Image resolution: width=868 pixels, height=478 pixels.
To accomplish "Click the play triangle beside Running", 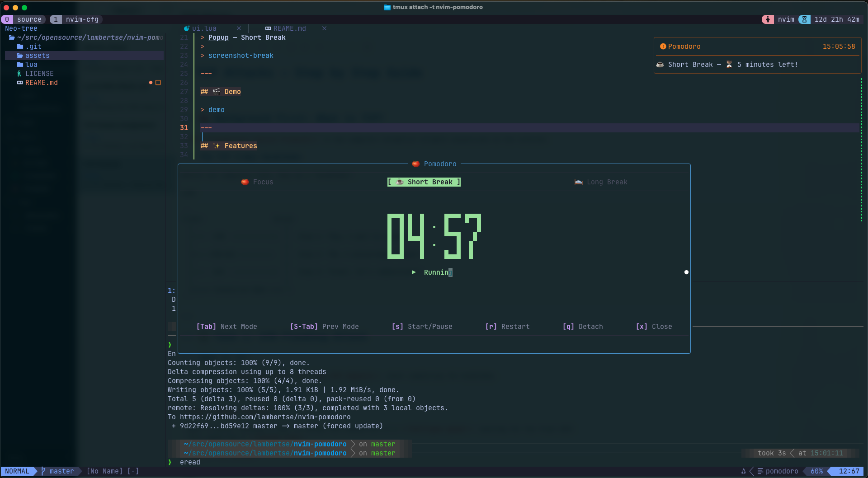I will (x=414, y=272).
